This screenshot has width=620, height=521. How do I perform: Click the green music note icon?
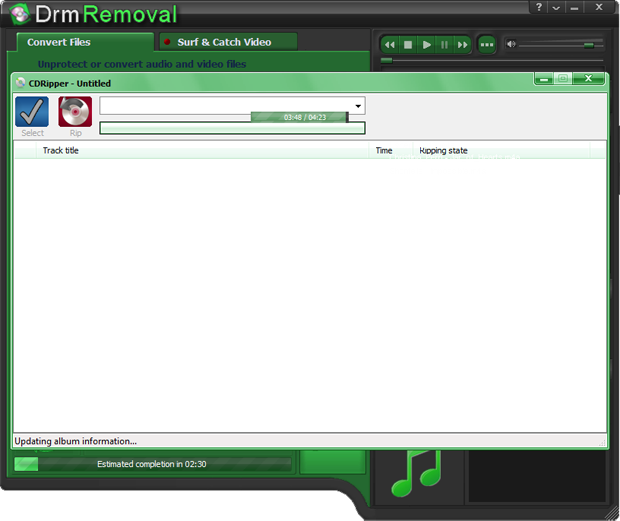coord(416,473)
